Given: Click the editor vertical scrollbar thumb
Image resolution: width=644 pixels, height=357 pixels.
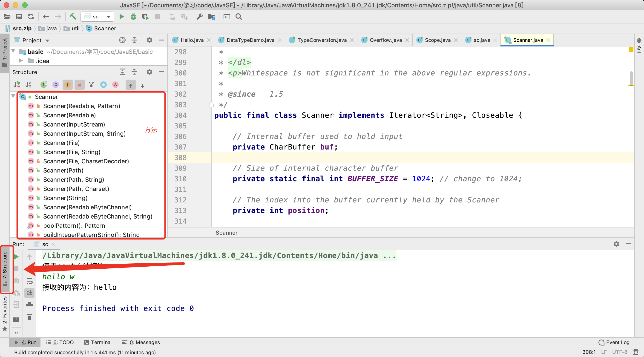Looking at the screenshot, I should tap(631, 78).
